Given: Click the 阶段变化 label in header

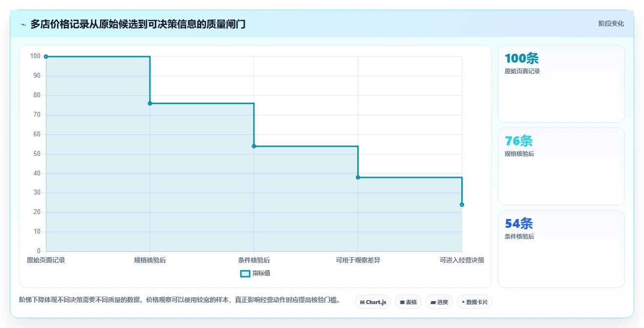Looking at the screenshot, I should coord(611,23).
